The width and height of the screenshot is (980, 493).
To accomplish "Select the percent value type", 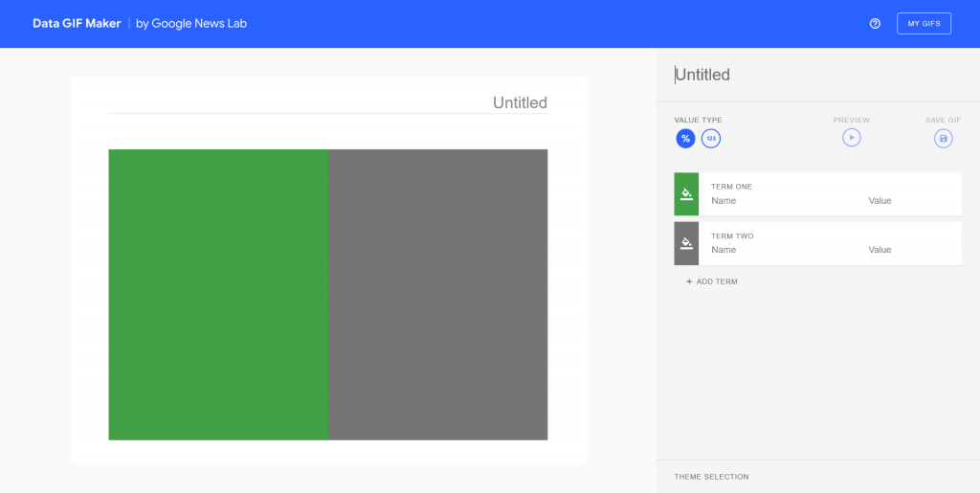I will point(685,139).
